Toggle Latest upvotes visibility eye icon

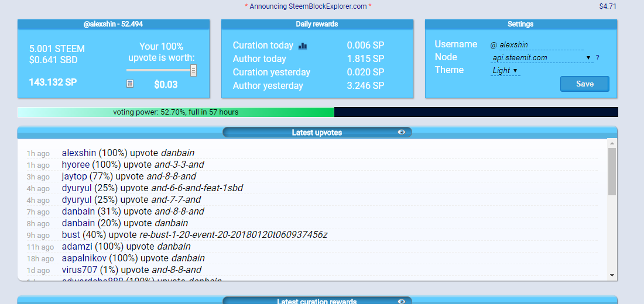point(402,132)
